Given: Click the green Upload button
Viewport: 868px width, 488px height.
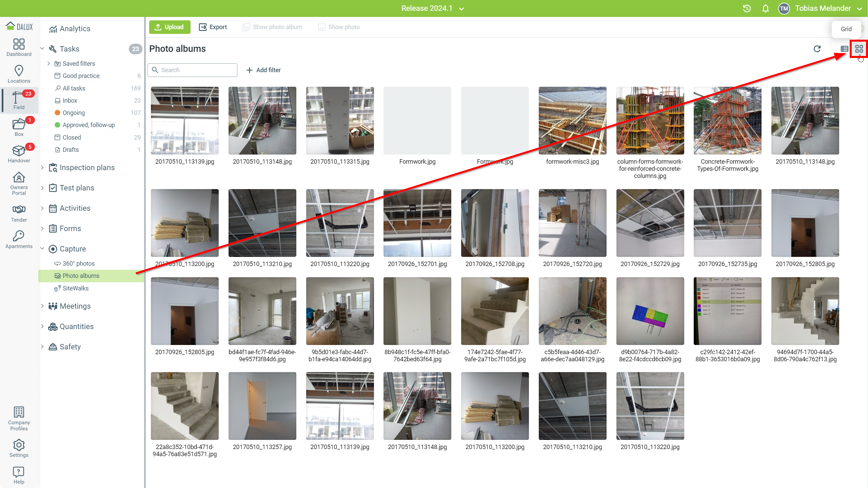Looking at the screenshot, I should [x=170, y=27].
